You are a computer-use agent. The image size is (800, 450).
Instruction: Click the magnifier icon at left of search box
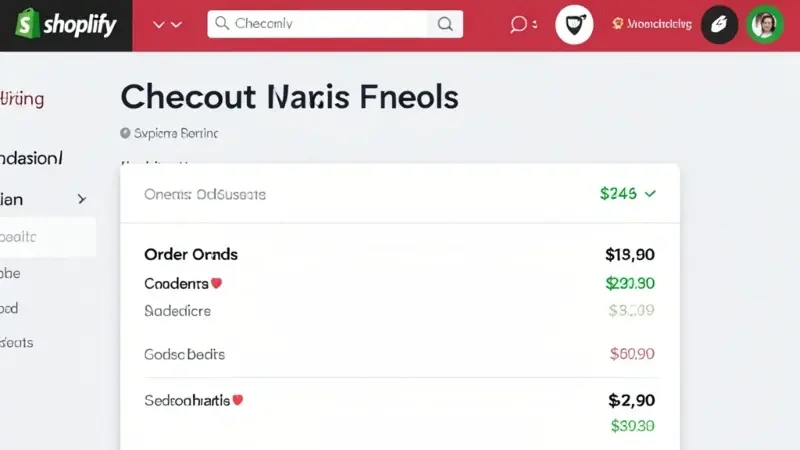[222, 24]
